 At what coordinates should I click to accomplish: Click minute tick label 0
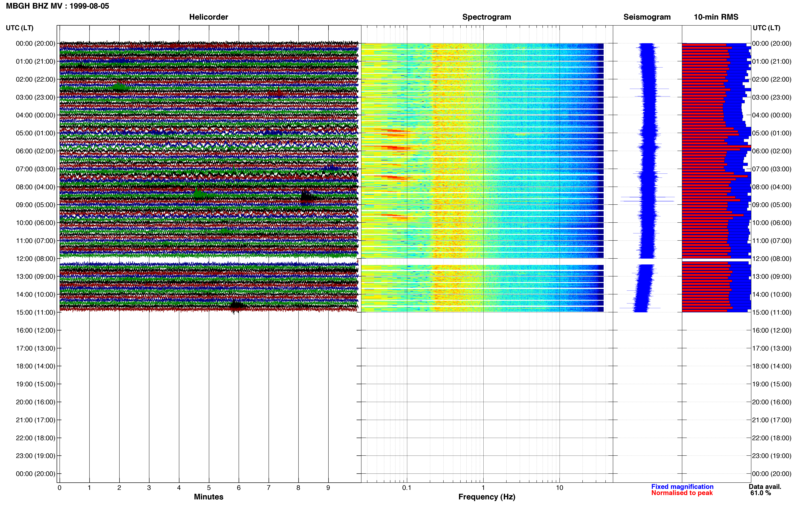click(59, 488)
